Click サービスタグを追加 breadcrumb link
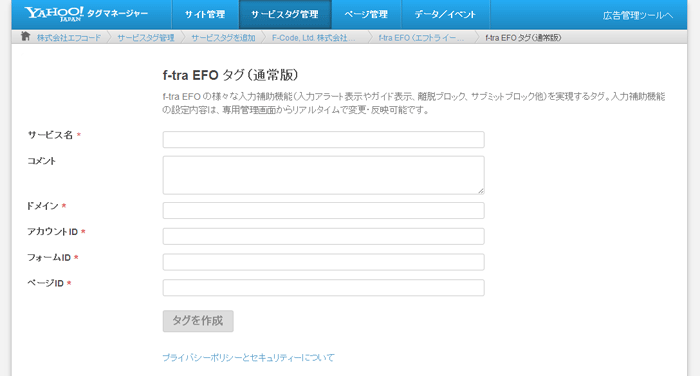This screenshot has width=700, height=376. pyautogui.click(x=223, y=38)
